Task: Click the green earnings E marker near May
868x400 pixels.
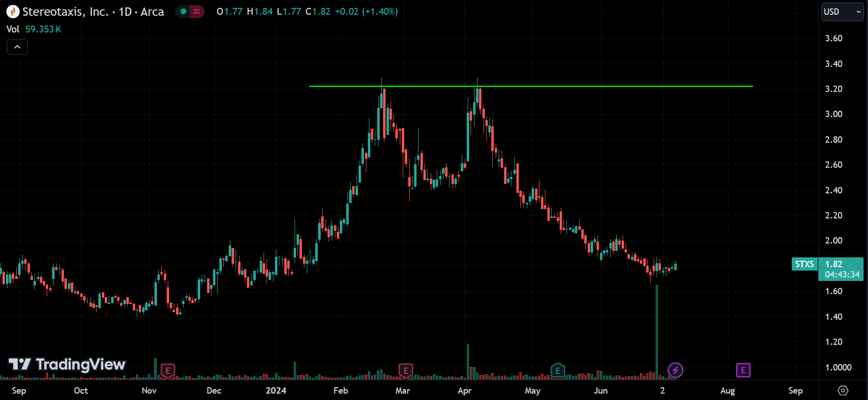Action: (557, 370)
